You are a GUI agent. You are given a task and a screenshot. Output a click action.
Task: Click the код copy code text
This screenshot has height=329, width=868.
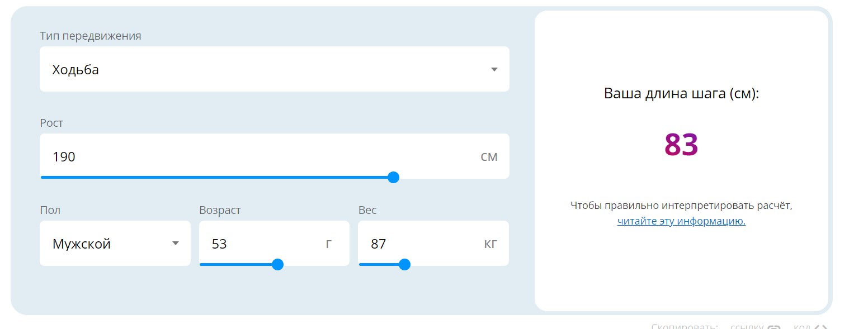[x=802, y=327]
